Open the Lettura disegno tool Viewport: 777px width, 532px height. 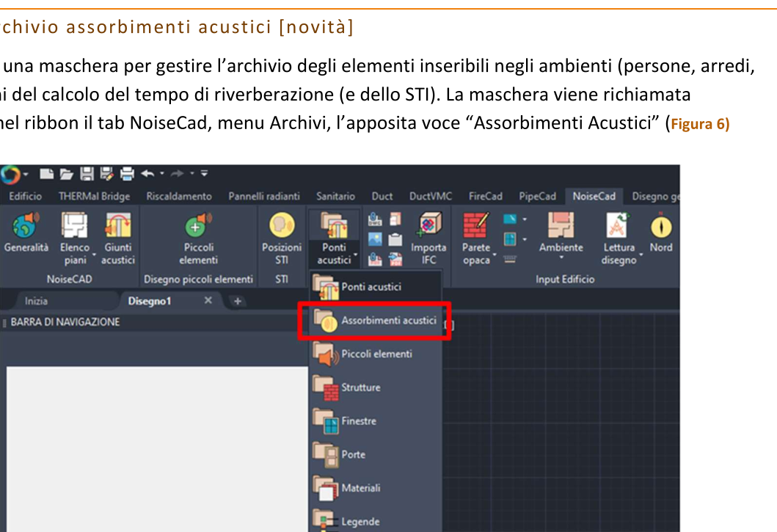[x=619, y=238]
